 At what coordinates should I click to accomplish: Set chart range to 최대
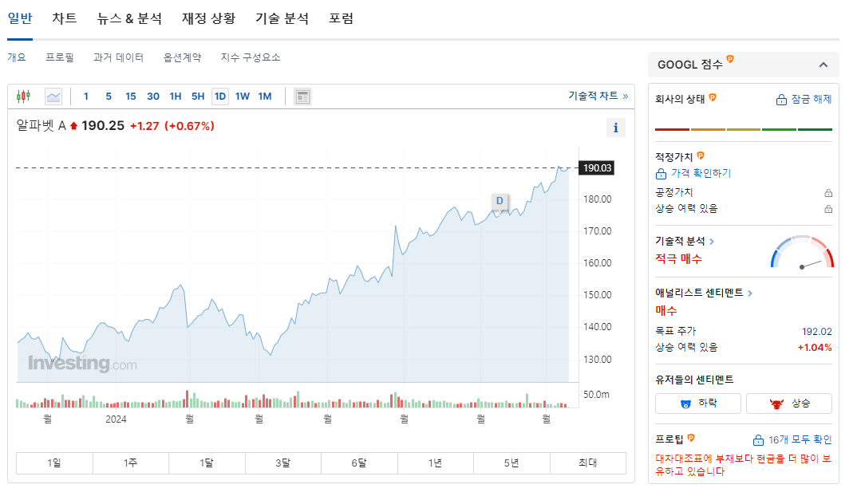588,463
